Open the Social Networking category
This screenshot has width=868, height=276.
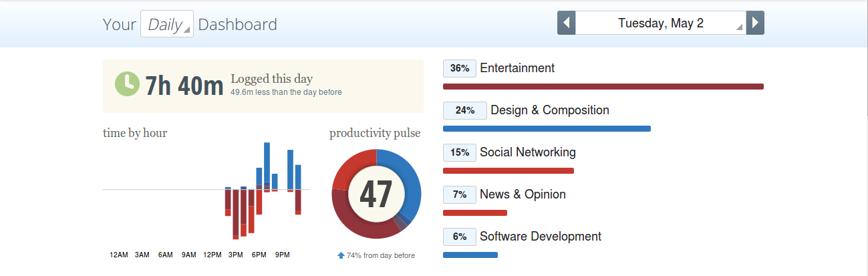pyautogui.click(x=527, y=152)
